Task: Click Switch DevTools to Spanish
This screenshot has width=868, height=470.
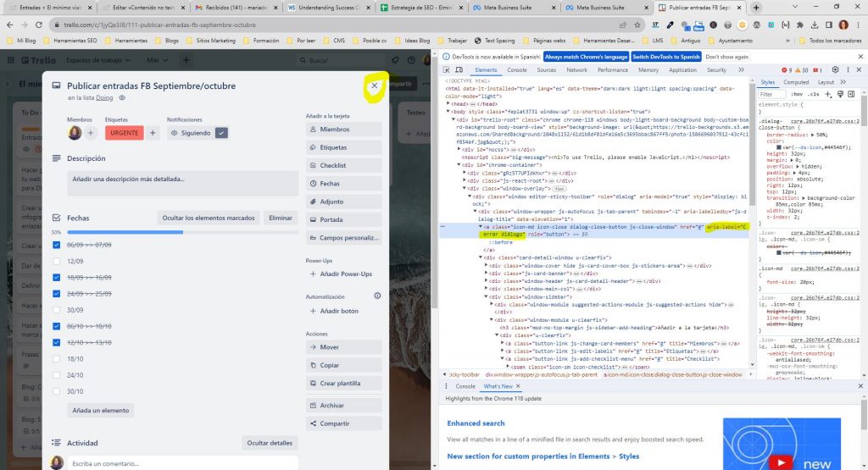Action: coord(666,57)
